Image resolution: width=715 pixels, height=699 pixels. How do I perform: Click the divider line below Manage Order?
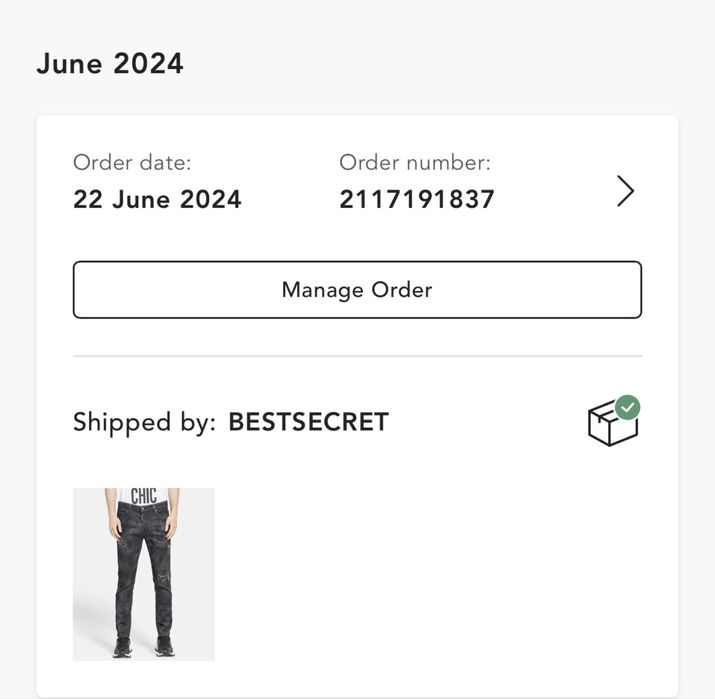[357, 356]
